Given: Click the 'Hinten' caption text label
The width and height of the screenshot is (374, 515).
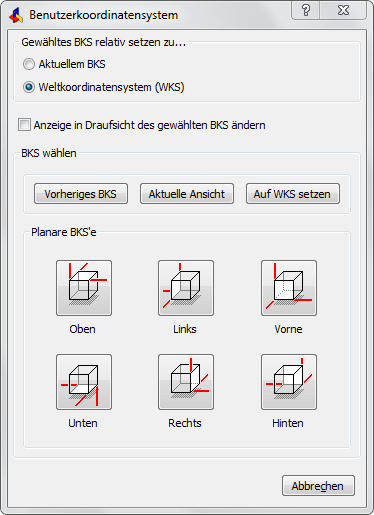Looking at the screenshot, I should click(x=288, y=423).
